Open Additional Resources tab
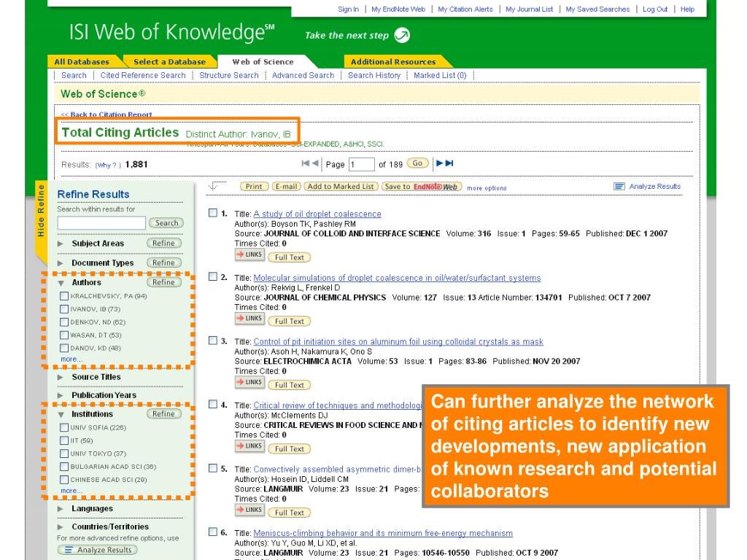The image size is (747, 560). click(393, 62)
